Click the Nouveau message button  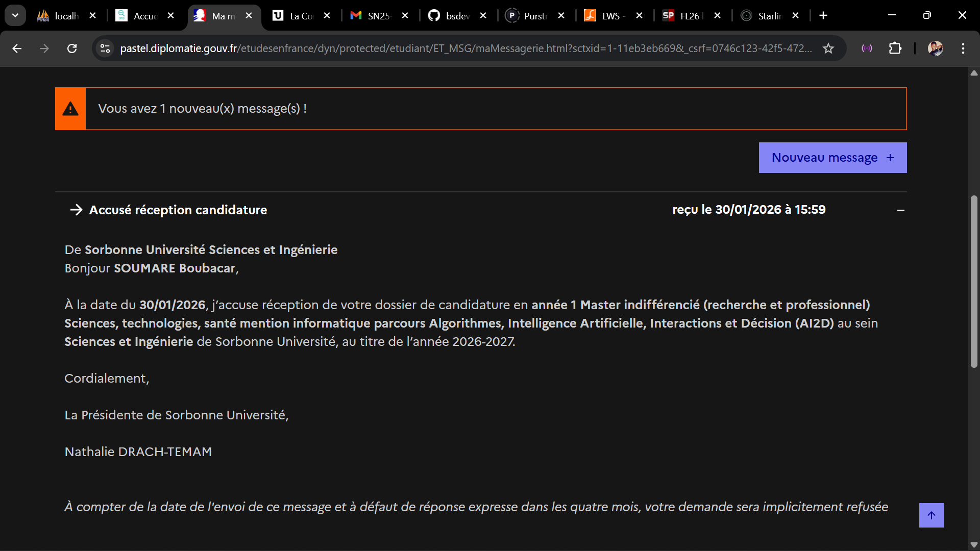tap(832, 158)
